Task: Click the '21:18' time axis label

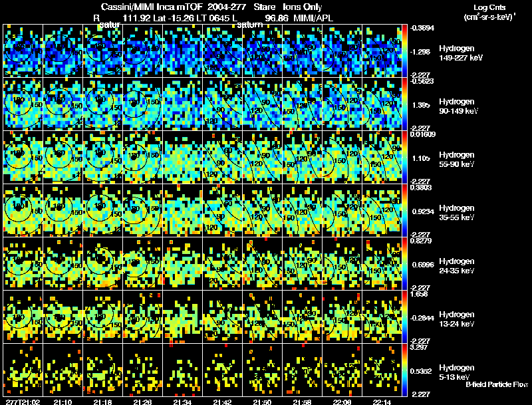Action: [x=103, y=402]
